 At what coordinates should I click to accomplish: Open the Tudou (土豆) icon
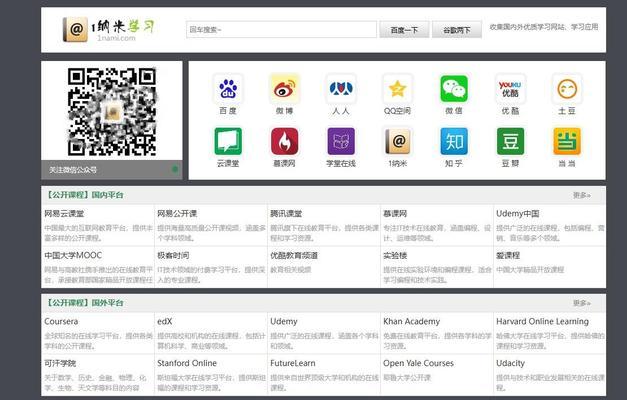[567, 89]
